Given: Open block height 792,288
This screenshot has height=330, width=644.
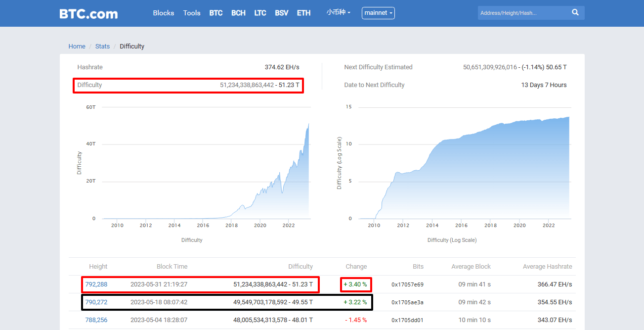Looking at the screenshot, I should click(x=96, y=284).
